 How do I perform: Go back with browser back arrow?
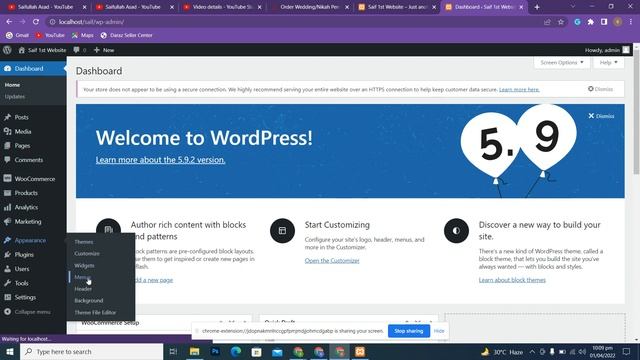pos(9,22)
